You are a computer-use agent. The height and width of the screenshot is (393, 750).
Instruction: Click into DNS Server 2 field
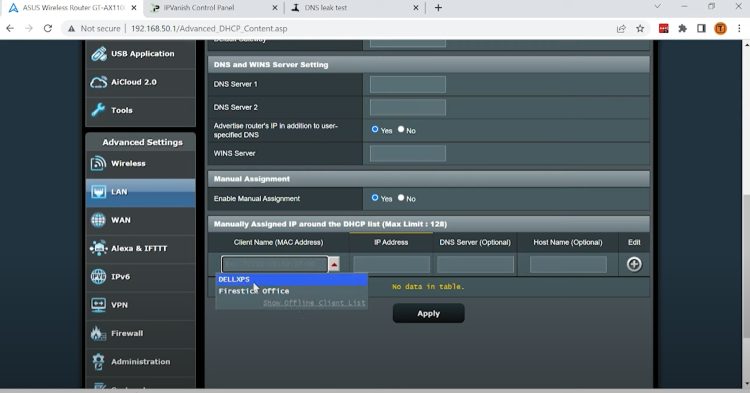point(408,107)
